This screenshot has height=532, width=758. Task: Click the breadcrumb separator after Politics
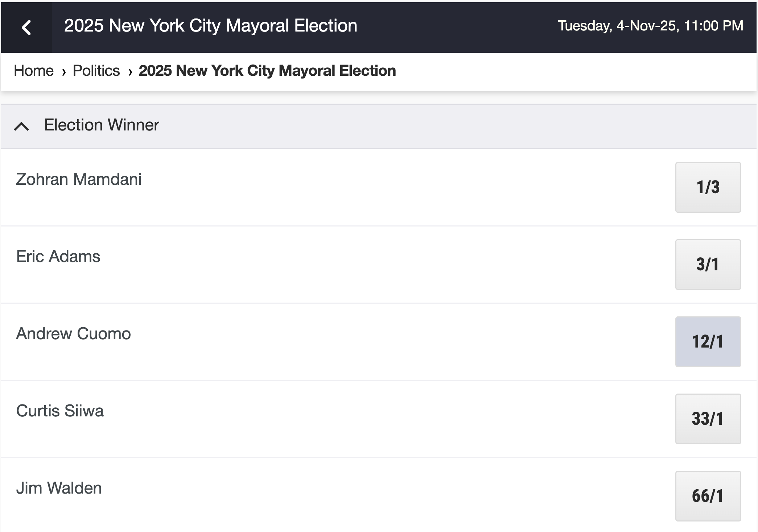130,72
